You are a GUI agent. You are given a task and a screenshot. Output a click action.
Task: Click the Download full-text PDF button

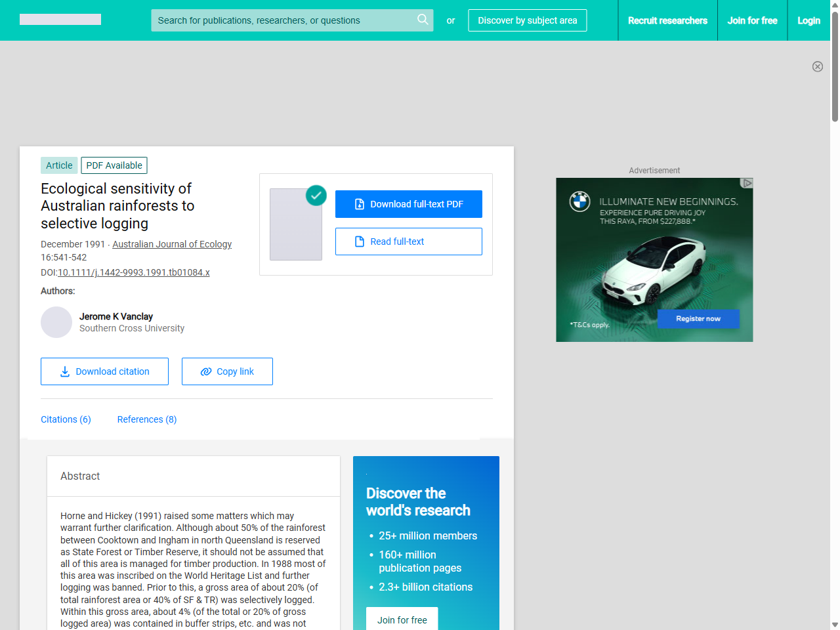pyautogui.click(x=408, y=204)
